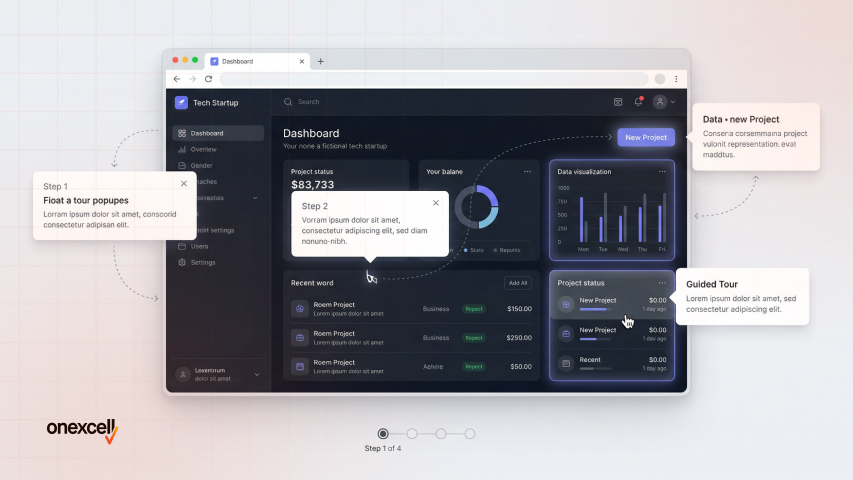Click the second New Project progress bar
Screen dimensions: 853x480
coord(595,339)
